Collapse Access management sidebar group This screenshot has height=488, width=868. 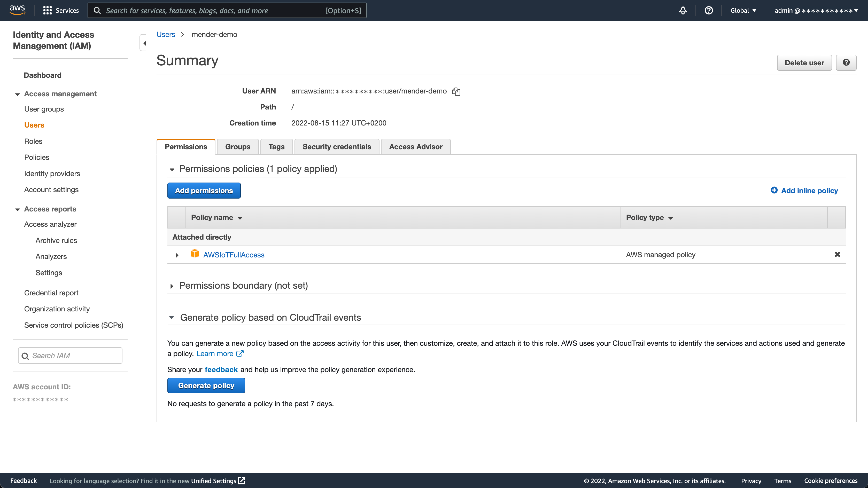pos(18,94)
